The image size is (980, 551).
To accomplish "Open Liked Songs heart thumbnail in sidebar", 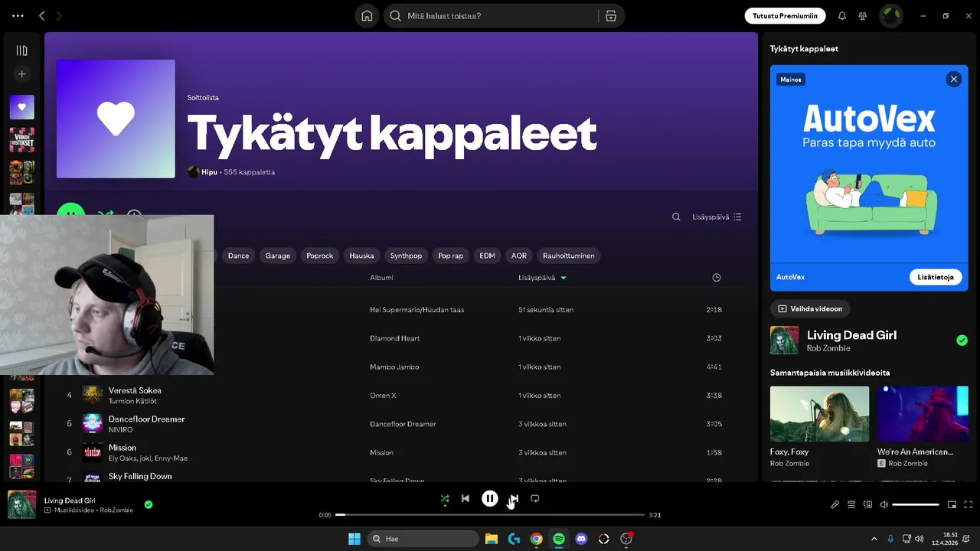I will coord(22,107).
